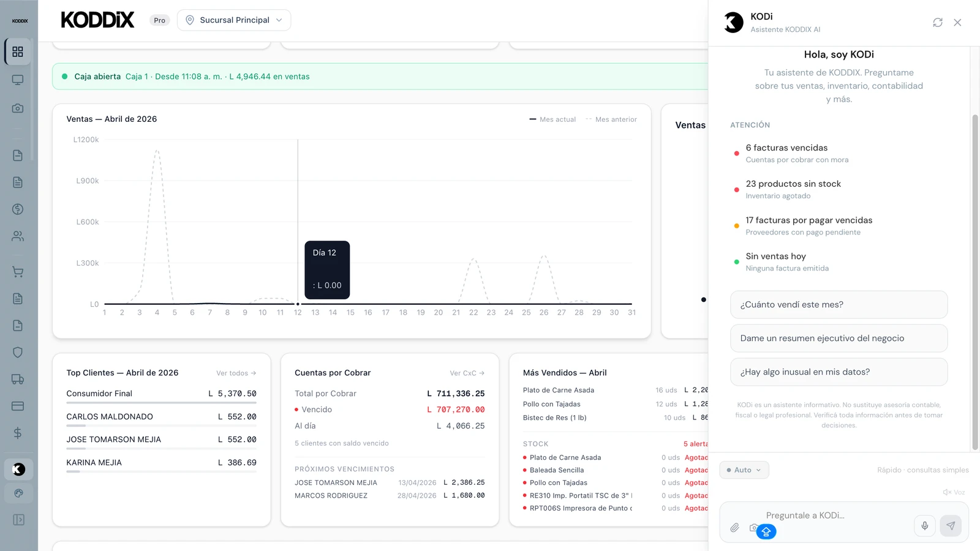Open the Auto mode dropdown

[744, 470]
